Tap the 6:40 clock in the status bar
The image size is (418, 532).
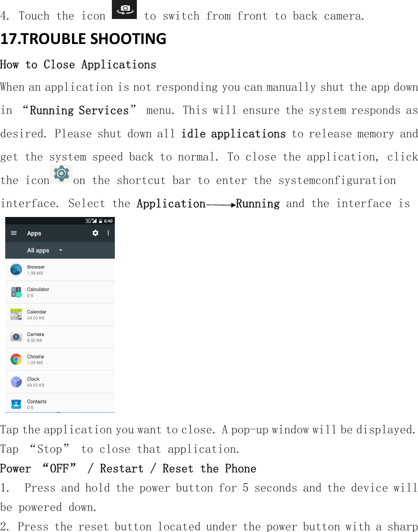pyautogui.click(x=108, y=221)
